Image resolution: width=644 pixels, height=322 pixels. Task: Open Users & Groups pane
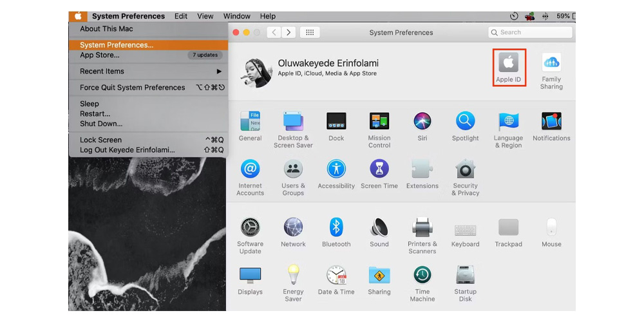tap(293, 178)
